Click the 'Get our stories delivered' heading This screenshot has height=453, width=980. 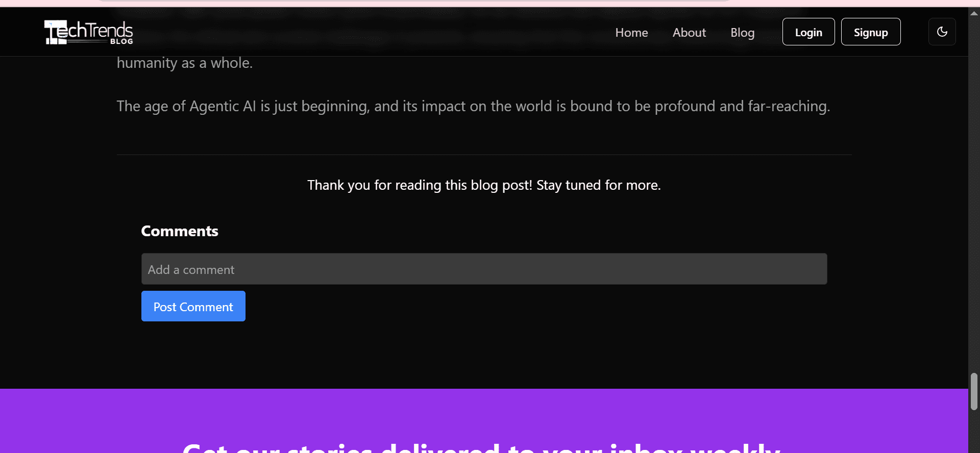pos(481,446)
